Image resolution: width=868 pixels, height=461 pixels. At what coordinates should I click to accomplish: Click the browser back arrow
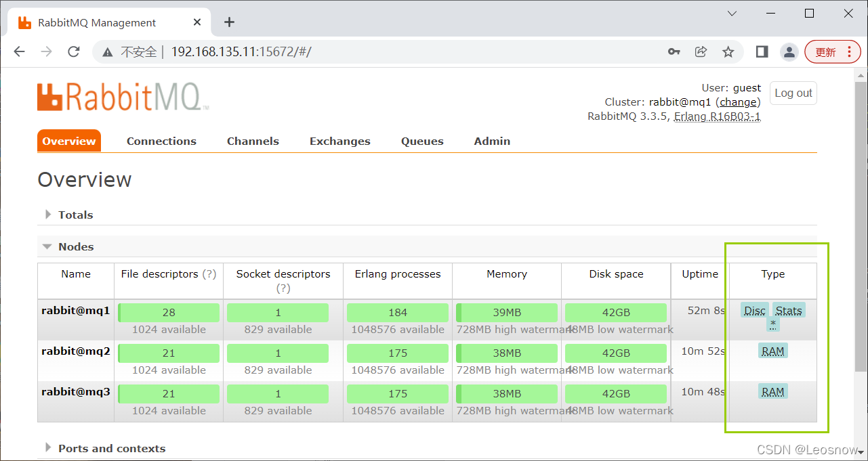click(x=19, y=52)
